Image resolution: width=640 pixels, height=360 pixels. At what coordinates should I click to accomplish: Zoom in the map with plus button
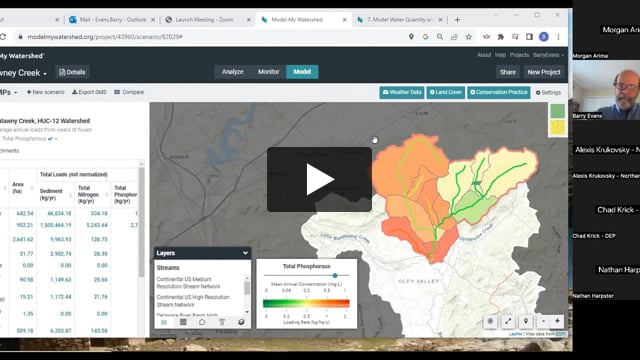tap(557, 321)
